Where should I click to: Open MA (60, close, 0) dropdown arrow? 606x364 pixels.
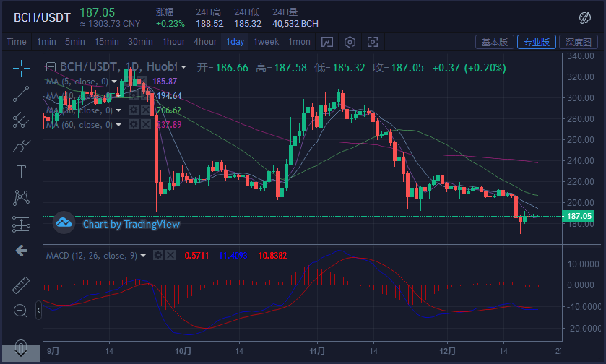pos(118,125)
